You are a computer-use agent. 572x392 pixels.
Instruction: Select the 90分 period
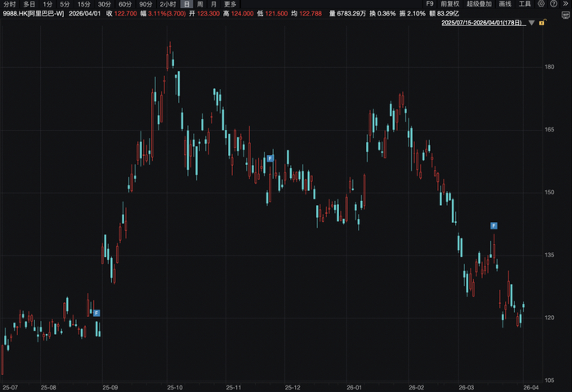click(145, 4)
